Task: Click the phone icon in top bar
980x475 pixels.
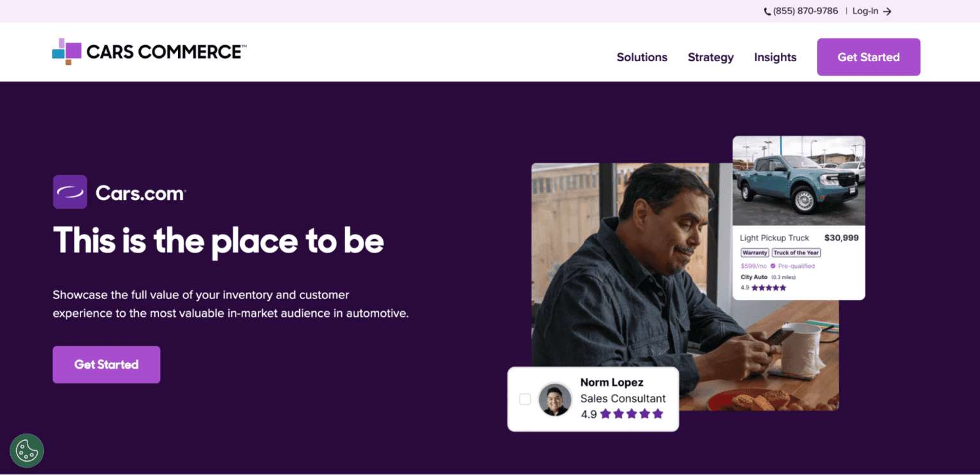Action: tap(768, 11)
